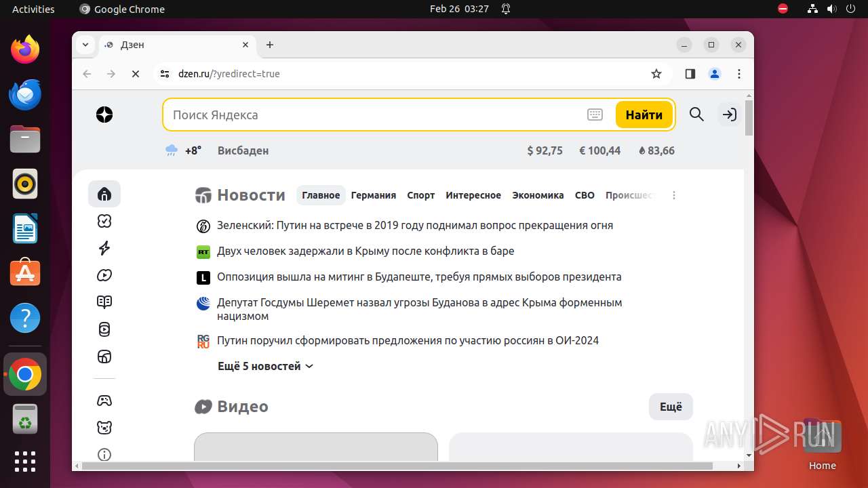Select the Главное news tab

[x=321, y=195]
